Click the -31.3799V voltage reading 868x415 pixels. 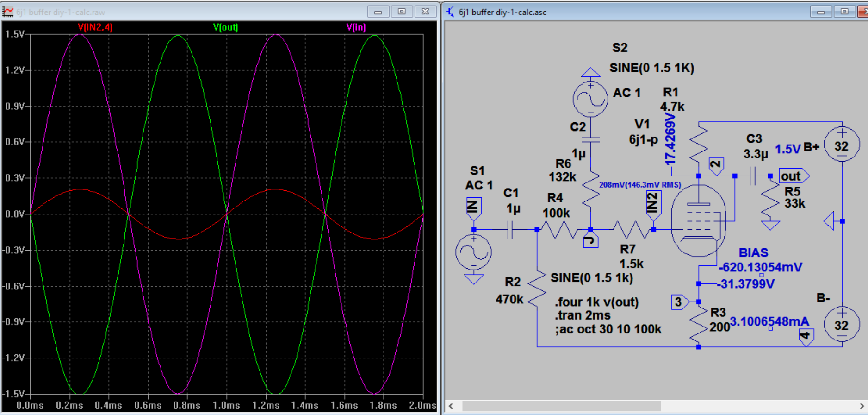click(745, 283)
